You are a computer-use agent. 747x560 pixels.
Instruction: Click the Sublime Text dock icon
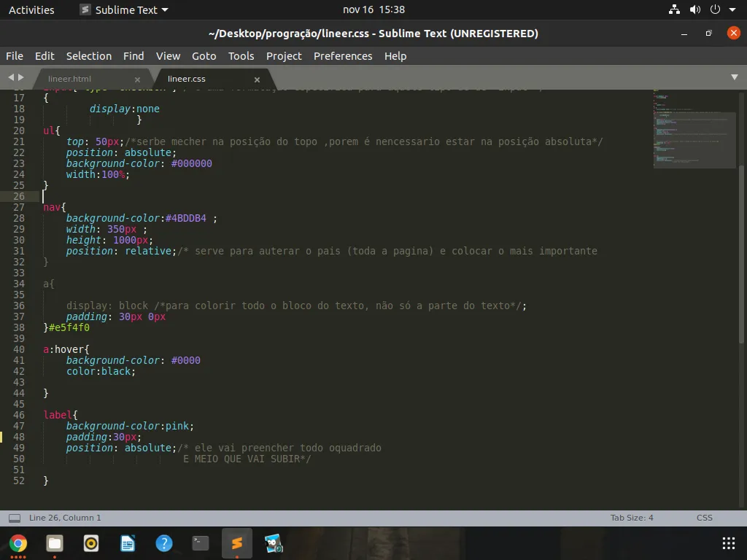point(237,543)
